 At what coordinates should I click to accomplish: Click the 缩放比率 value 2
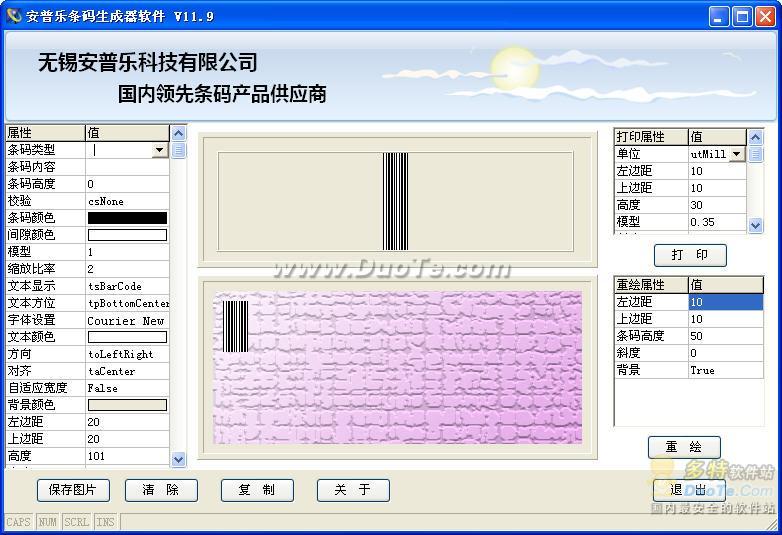click(x=127, y=269)
